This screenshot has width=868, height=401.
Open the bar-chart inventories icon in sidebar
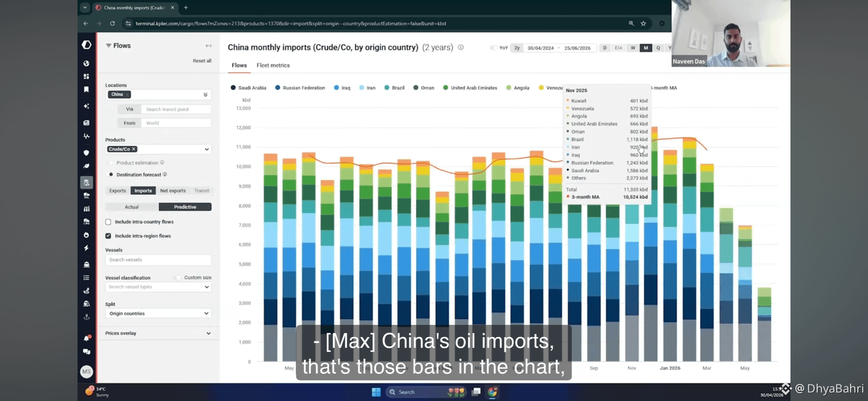(86, 209)
